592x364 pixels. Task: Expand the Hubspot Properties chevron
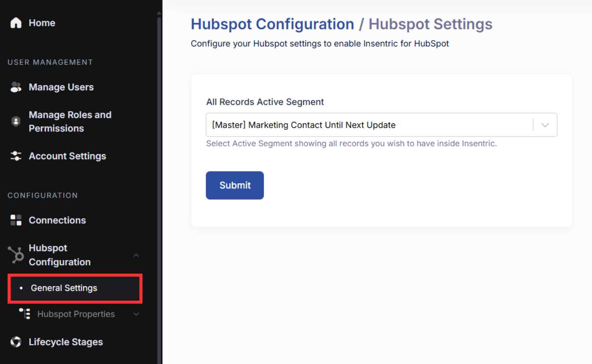point(136,314)
